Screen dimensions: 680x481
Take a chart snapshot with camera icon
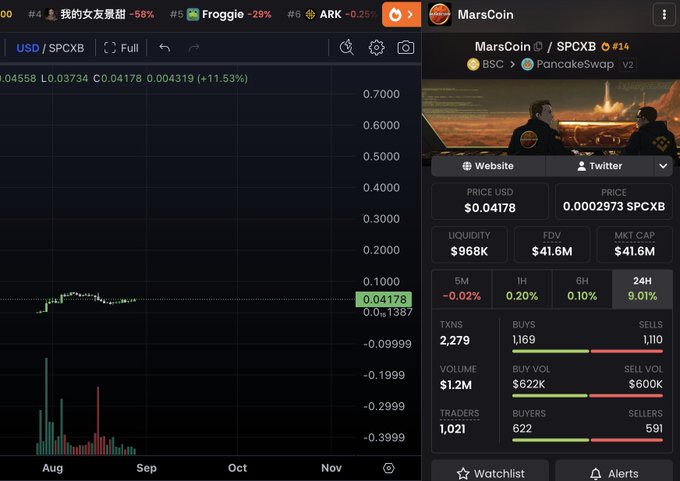(405, 48)
